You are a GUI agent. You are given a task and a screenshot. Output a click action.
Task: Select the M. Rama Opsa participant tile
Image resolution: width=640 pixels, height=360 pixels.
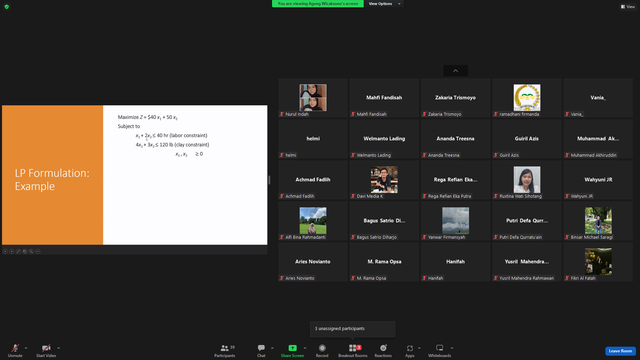[x=384, y=262]
